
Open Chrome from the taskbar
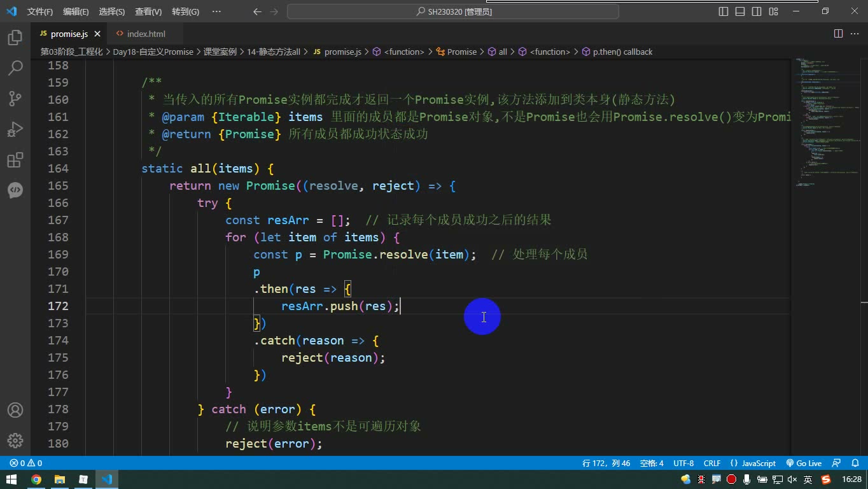pyautogui.click(x=36, y=479)
